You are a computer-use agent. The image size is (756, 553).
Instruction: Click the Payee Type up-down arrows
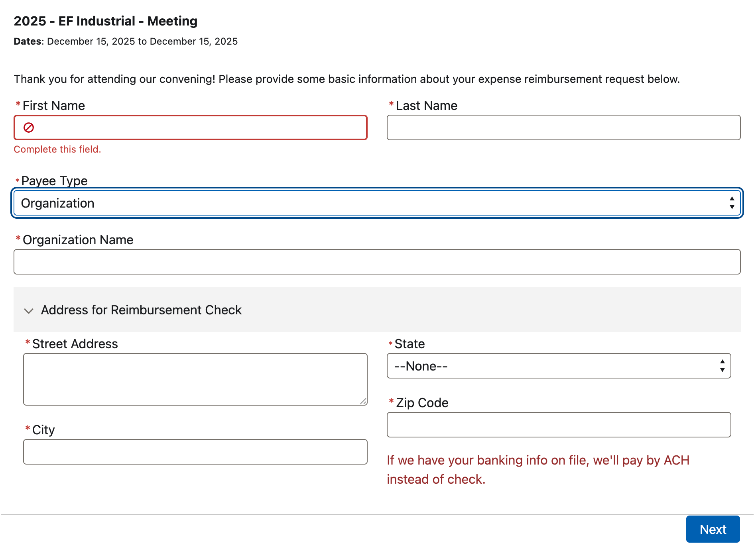coord(732,203)
